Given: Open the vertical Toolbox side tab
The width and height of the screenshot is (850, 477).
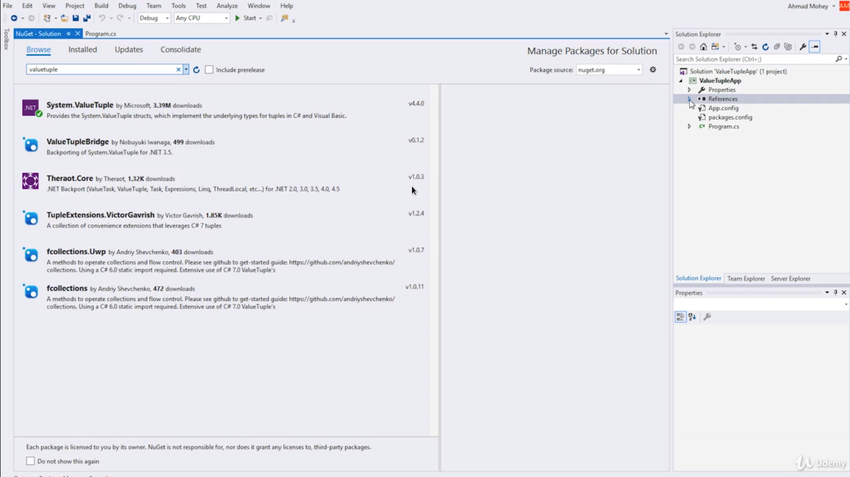Looking at the screenshot, I should coord(7,39).
